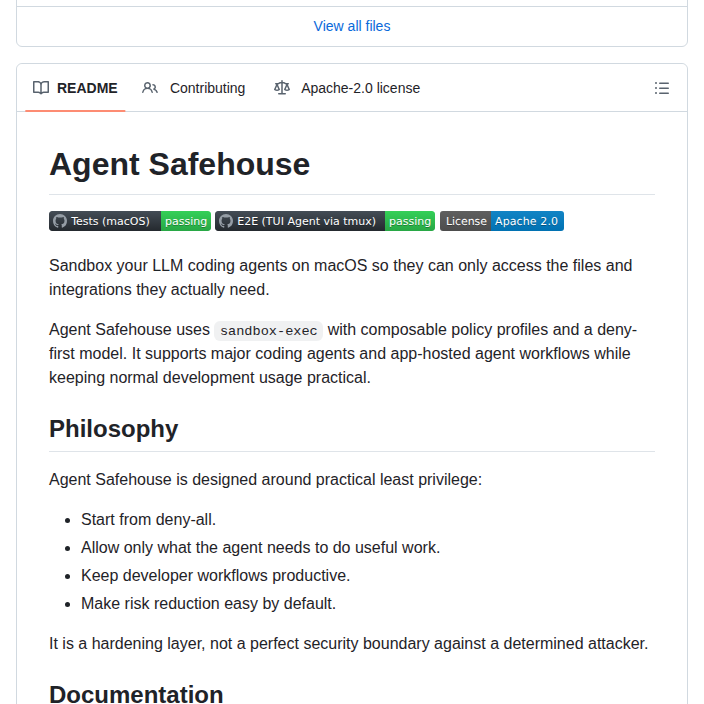This screenshot has height=704, width=704.
Task: Select the README tab
Action: (75, 88)
